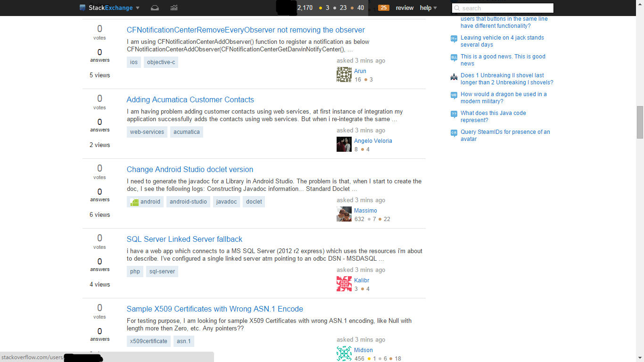Click the search magnifier icon
The width and height of the screenshot is (644, 362).
[x=457, y=8]
